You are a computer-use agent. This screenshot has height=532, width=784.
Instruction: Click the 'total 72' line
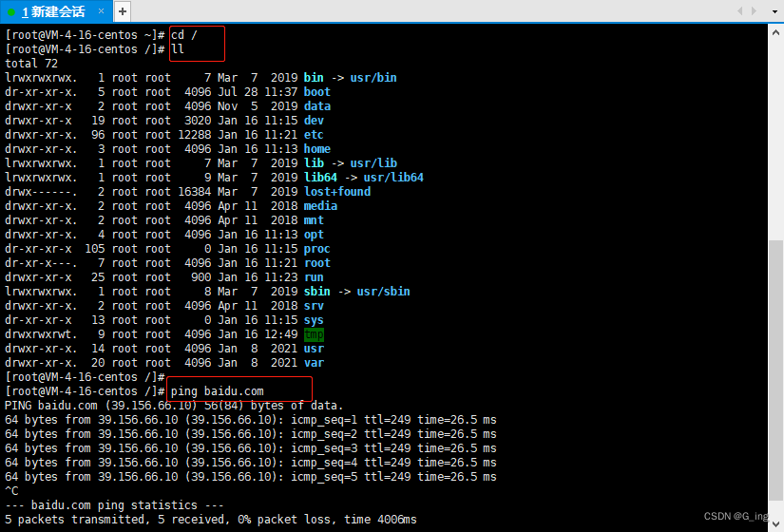coord(31,64)
